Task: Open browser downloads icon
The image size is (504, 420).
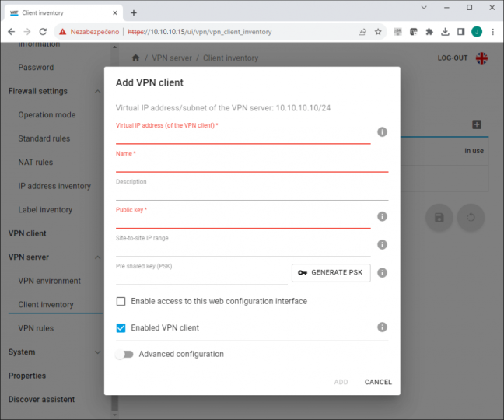Action: (445, 31)
